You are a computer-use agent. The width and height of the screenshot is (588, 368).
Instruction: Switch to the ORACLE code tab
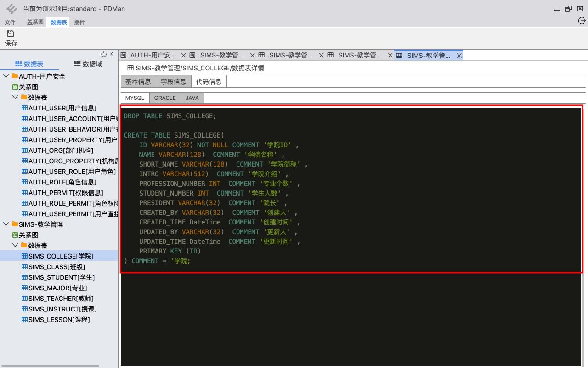pos(165,98)
